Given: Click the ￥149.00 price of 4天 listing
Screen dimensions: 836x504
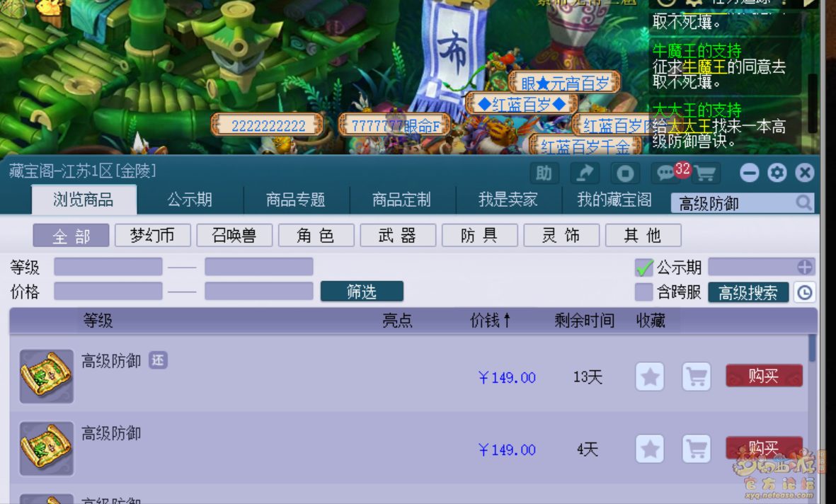Looking at the screenshot, I should click(507, 449).
